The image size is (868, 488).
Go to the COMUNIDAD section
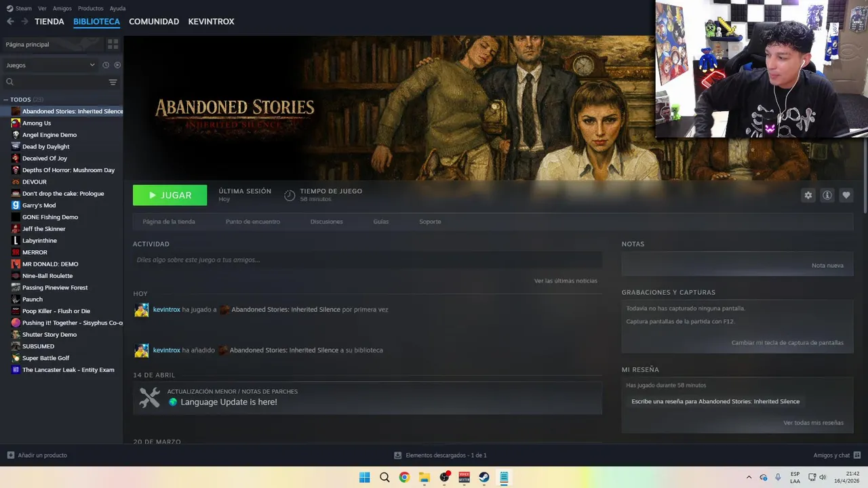pos(154,22)
